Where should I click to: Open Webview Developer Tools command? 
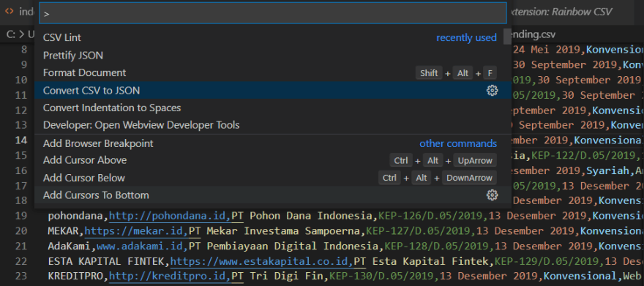tap(273, 125)
